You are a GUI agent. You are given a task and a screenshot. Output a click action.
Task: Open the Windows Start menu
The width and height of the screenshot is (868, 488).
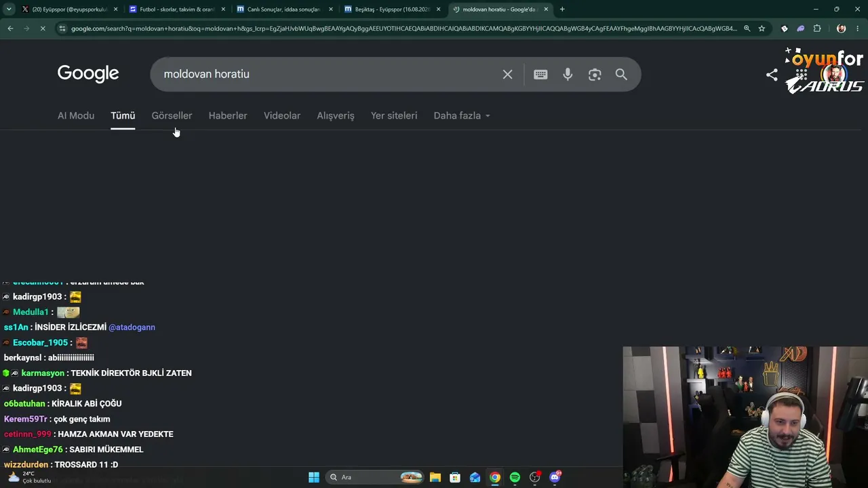coord(314,477)
